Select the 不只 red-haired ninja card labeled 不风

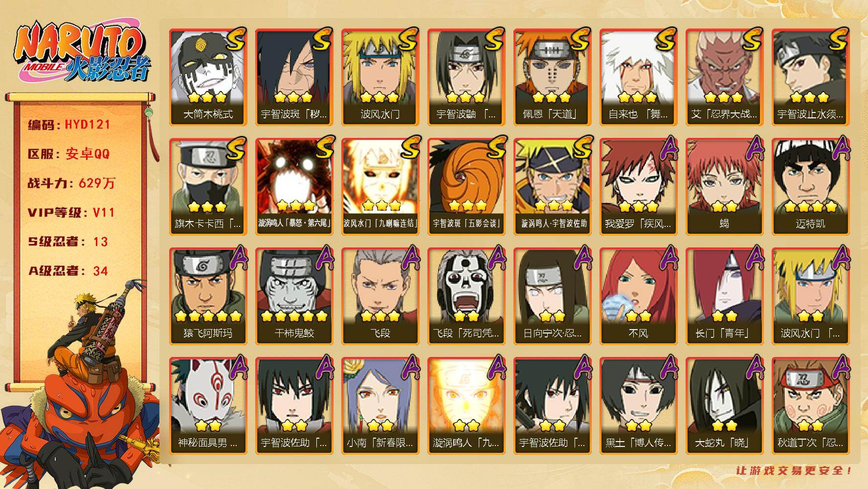tap(639, 296)
